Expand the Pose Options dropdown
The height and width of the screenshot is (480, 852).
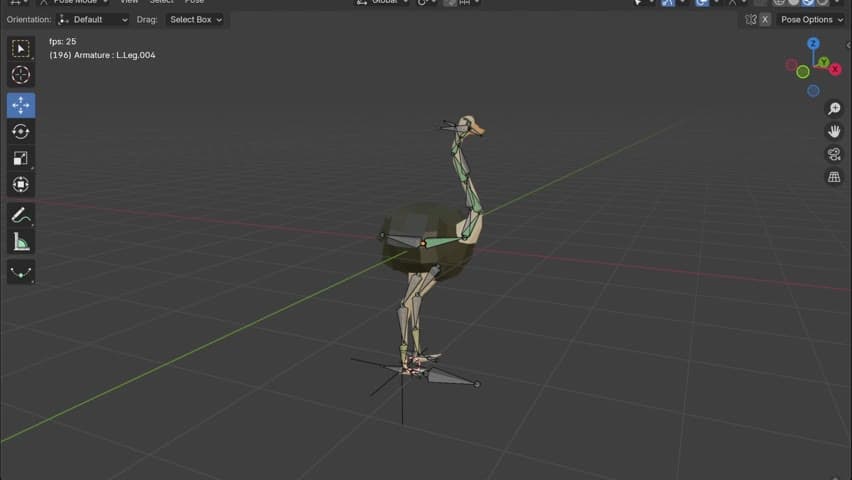click(x=811, y=20)
